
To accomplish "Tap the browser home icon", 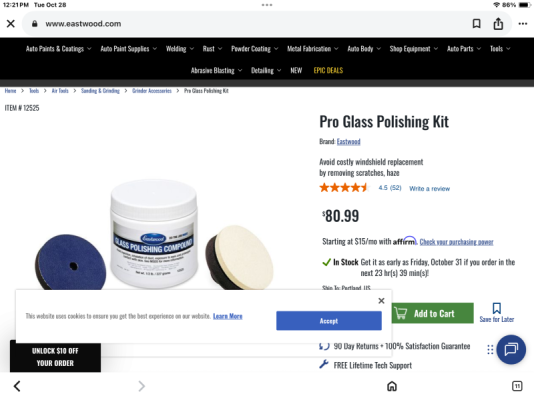I will [x=392, y=386].
